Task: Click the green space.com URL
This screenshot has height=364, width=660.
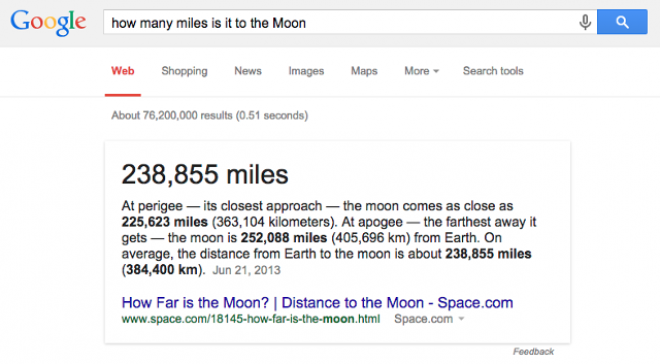Action: [x=250, y=319]
